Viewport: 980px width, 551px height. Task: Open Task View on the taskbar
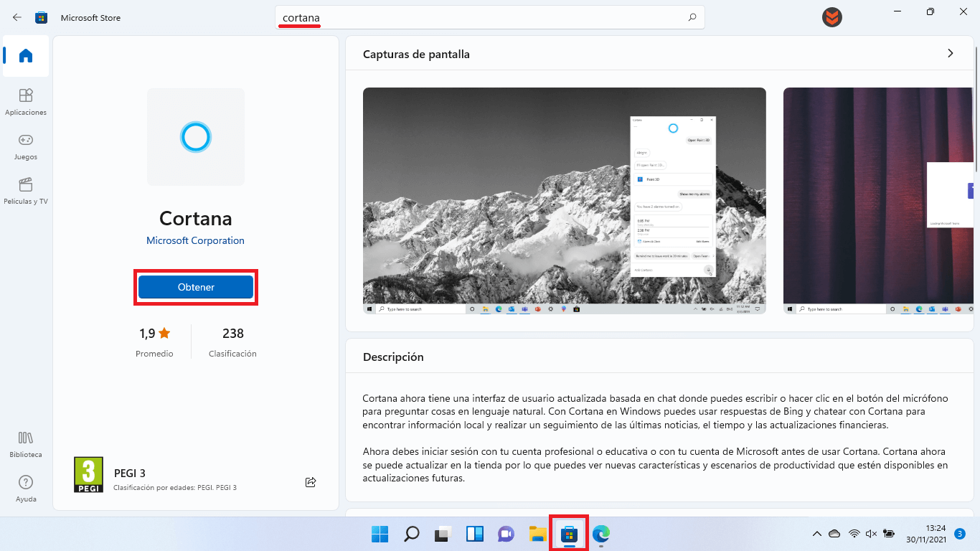[443, 534]
